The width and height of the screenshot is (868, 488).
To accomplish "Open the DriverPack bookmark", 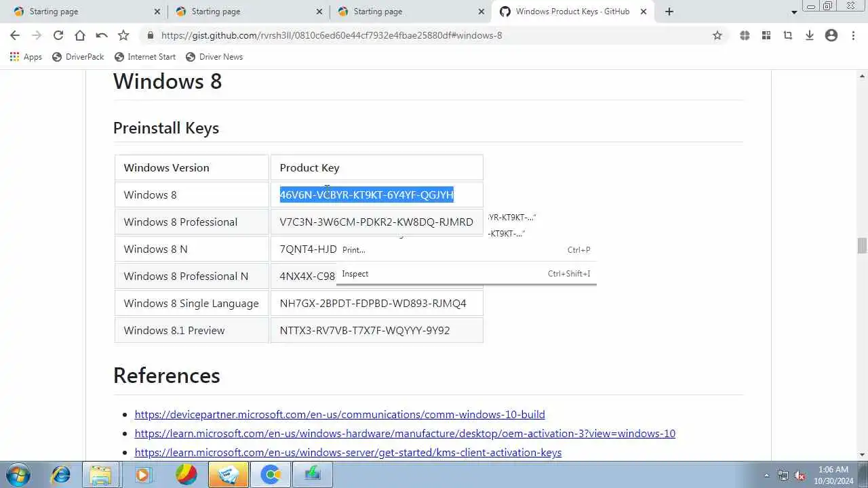I will [x=78, y=57].
